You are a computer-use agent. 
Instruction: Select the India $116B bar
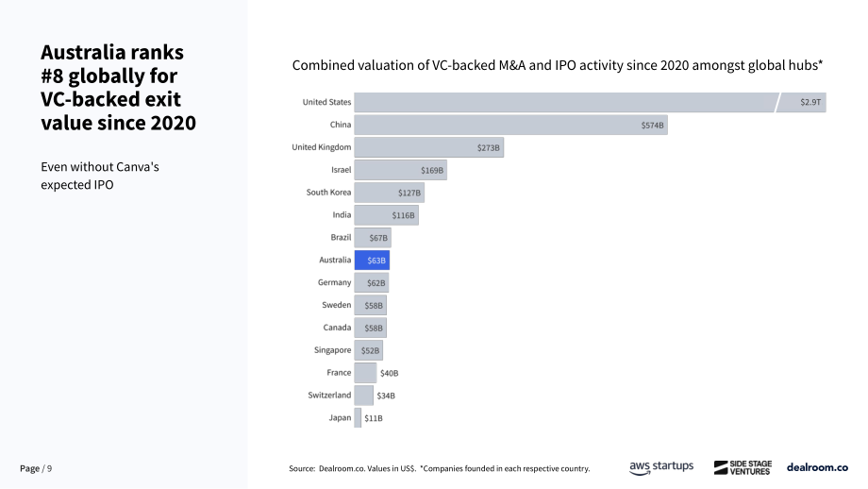pos(387,215)
